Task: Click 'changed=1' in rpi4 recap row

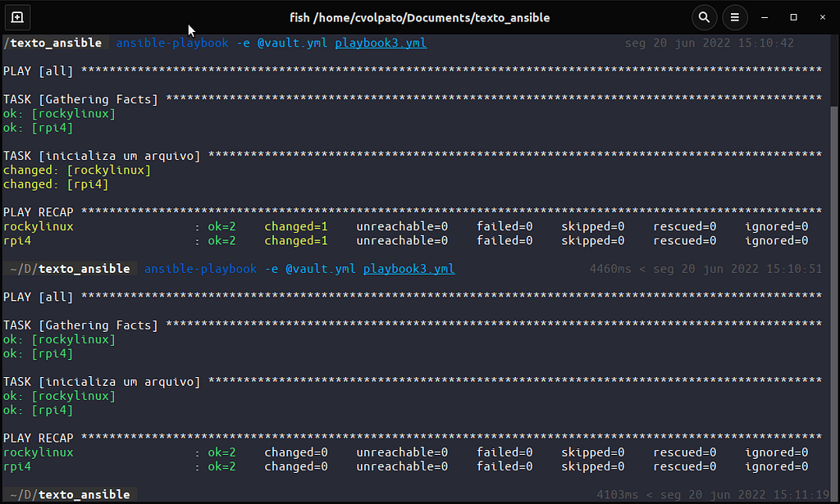Action: 295,240
